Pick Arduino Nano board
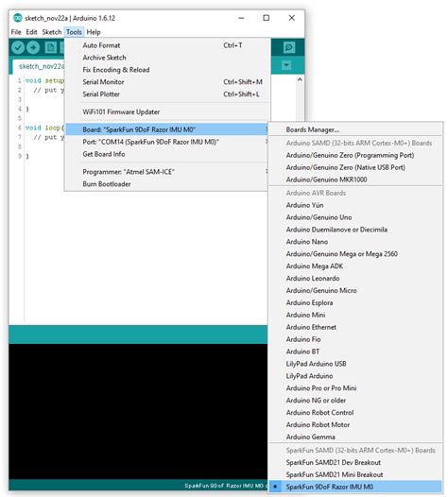Image resolution: width=448 pixels, height=497 pixels. [355, 242]
